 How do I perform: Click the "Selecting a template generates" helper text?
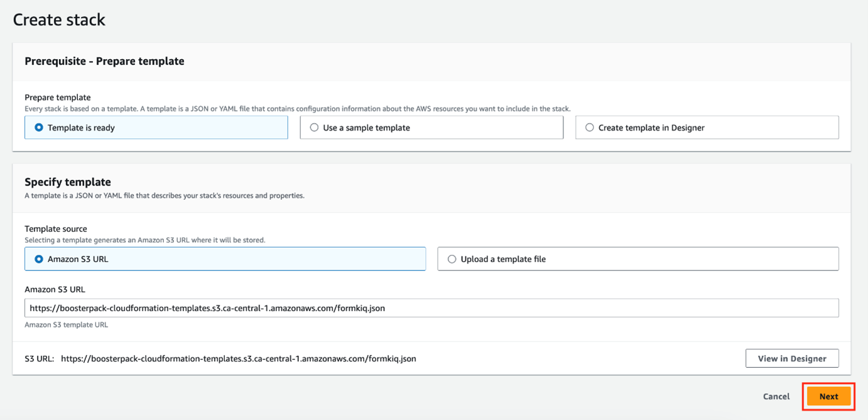pyautogui.click(x=144, y=240)
